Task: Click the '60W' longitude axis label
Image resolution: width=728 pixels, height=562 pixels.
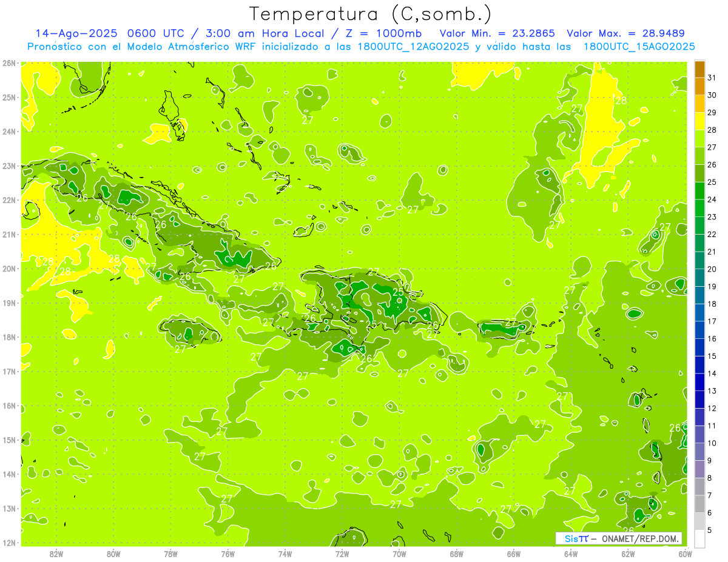Action: coord(686,554)
